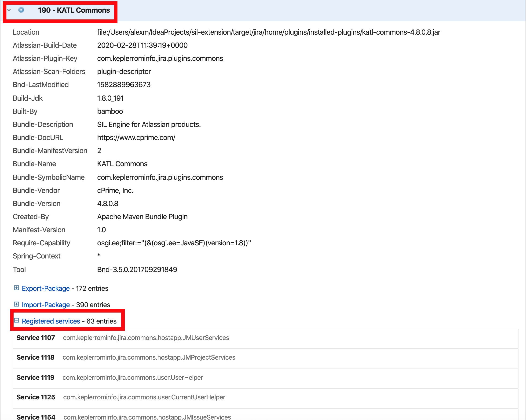
Task: Click the Tool value Bnd-3.5.0.201709291849
Action: tap(137, 270)
